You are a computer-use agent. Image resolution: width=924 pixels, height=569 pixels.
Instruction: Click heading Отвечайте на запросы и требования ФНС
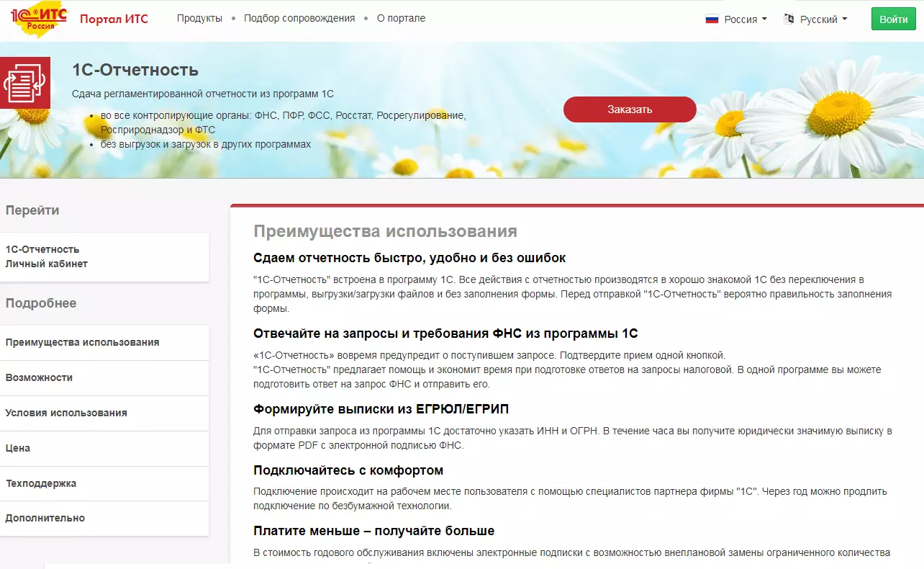445,333
